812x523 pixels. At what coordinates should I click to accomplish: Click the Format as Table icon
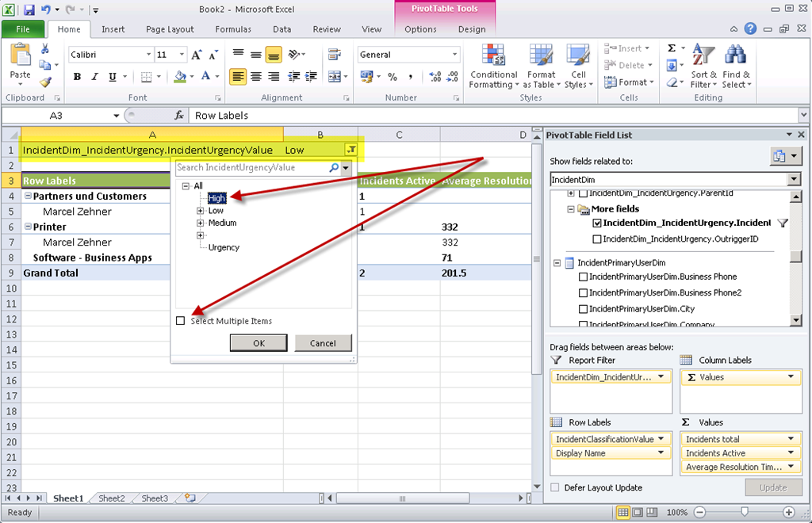click(x=542, y=67)
